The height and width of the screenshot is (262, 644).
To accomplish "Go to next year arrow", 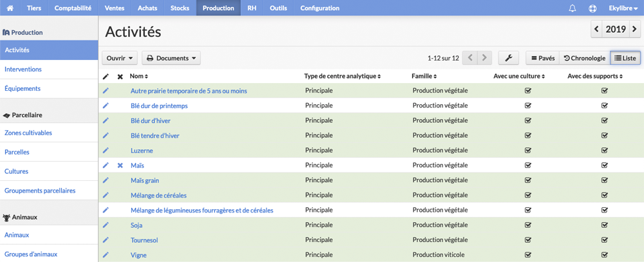I will click(635, 29).
